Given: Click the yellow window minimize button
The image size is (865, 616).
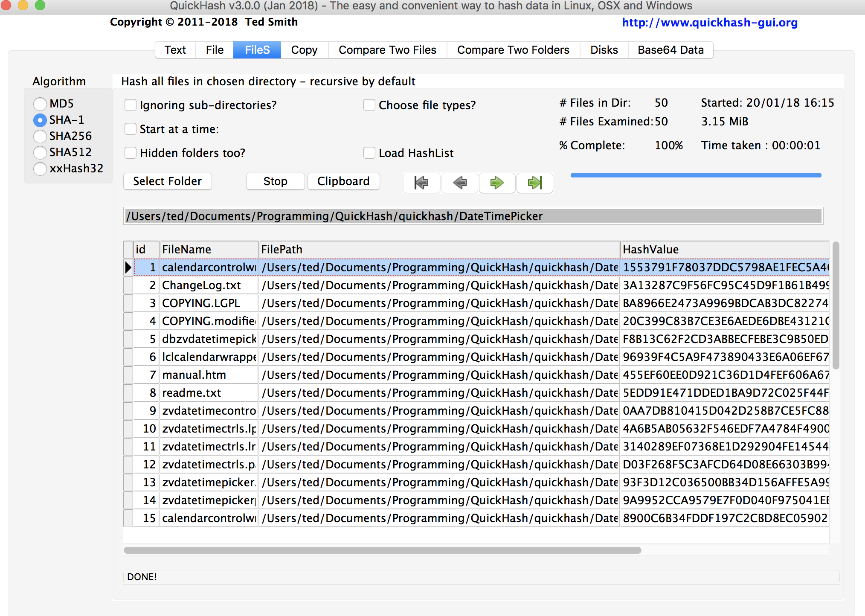Looking at the screenshot, I should click(x=23, y=5).
